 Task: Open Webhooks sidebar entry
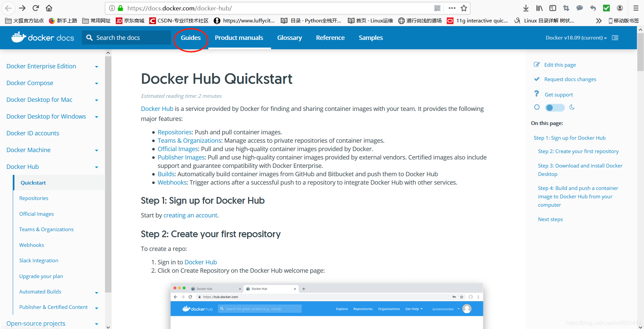(32, 245)
